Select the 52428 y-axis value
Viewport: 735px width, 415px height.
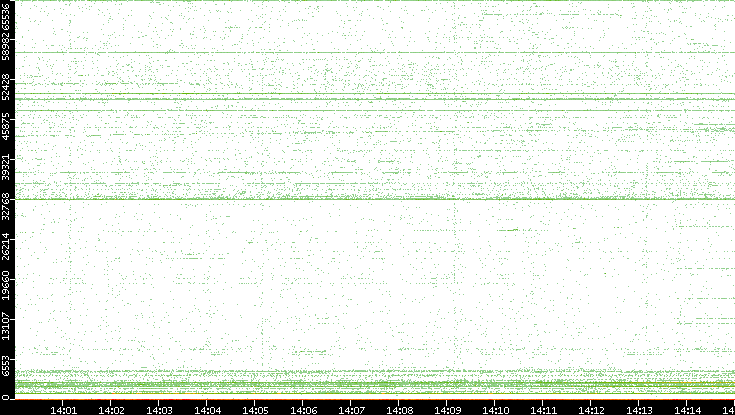6,87
